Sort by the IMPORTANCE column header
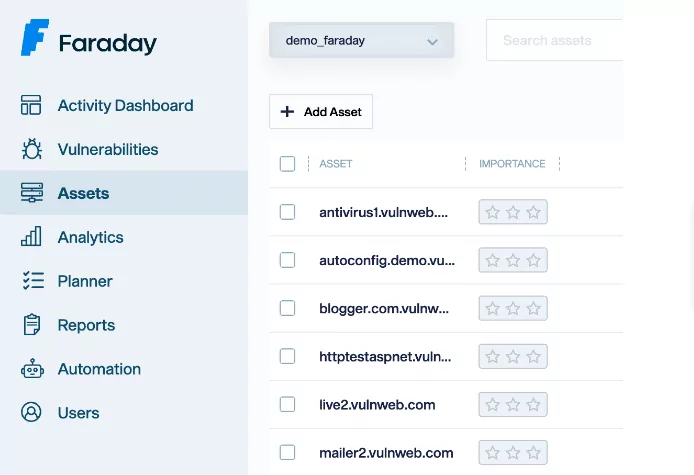The width and height of the screenshot is (694, 475). [512, 164]
